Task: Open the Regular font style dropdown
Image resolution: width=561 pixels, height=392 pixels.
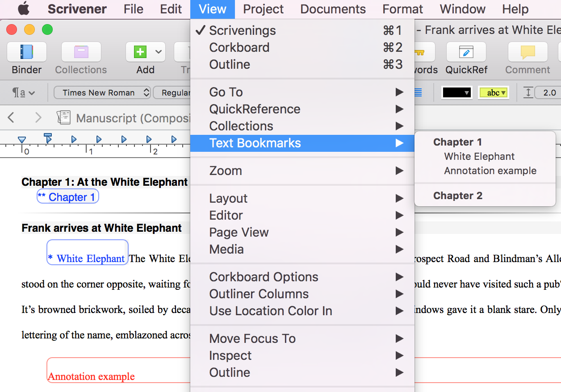Action: click(172, 93)
